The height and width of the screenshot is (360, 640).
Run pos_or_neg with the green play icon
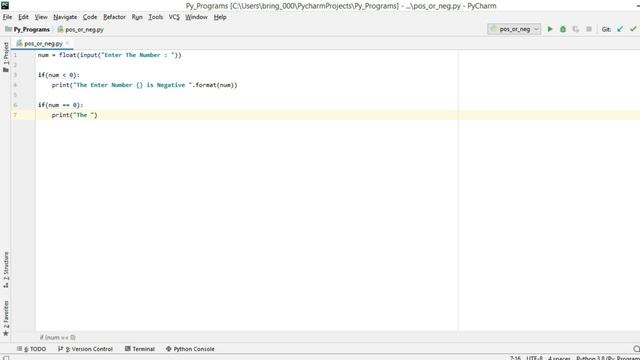click(x=550, y=29)
